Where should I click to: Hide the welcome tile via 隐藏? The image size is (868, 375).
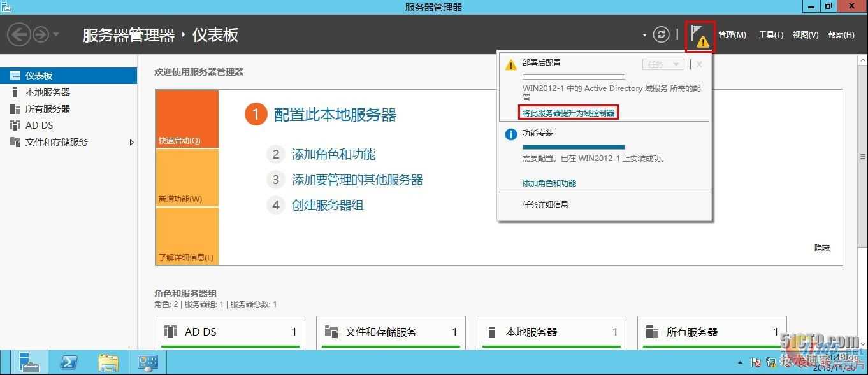[822, 248]
